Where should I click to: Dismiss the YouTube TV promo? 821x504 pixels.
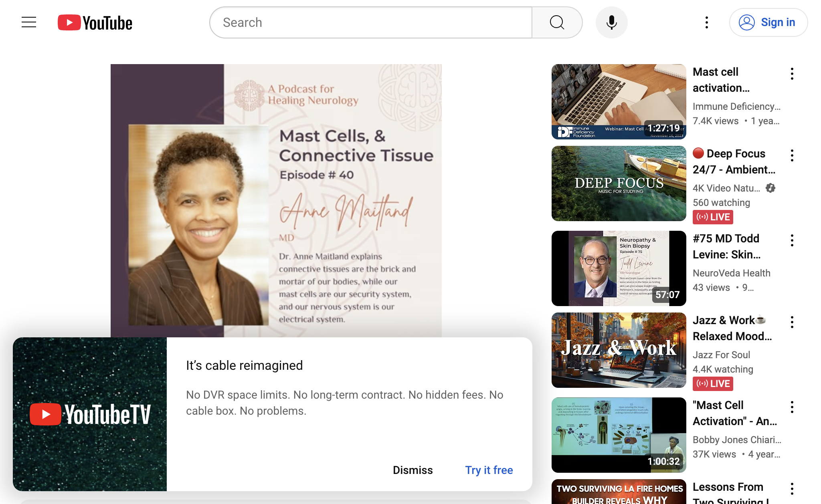413,470
